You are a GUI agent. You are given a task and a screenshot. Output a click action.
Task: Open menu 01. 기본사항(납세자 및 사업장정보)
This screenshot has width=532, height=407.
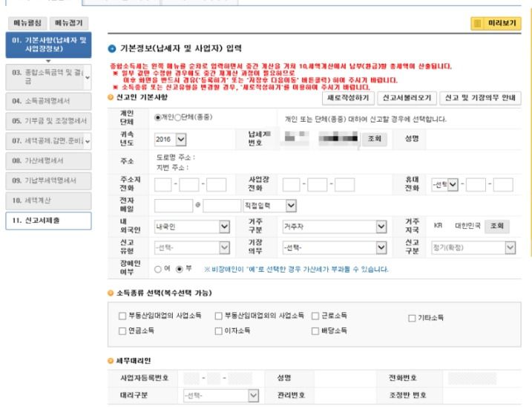point(48,45)
